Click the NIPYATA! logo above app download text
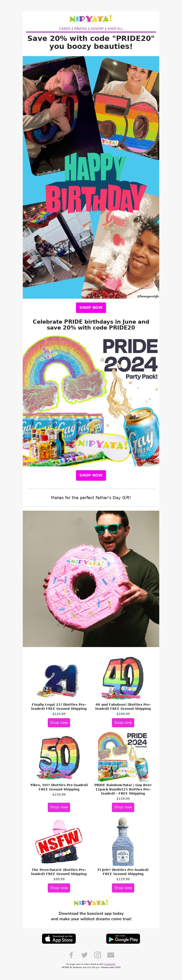 point(91,902)
